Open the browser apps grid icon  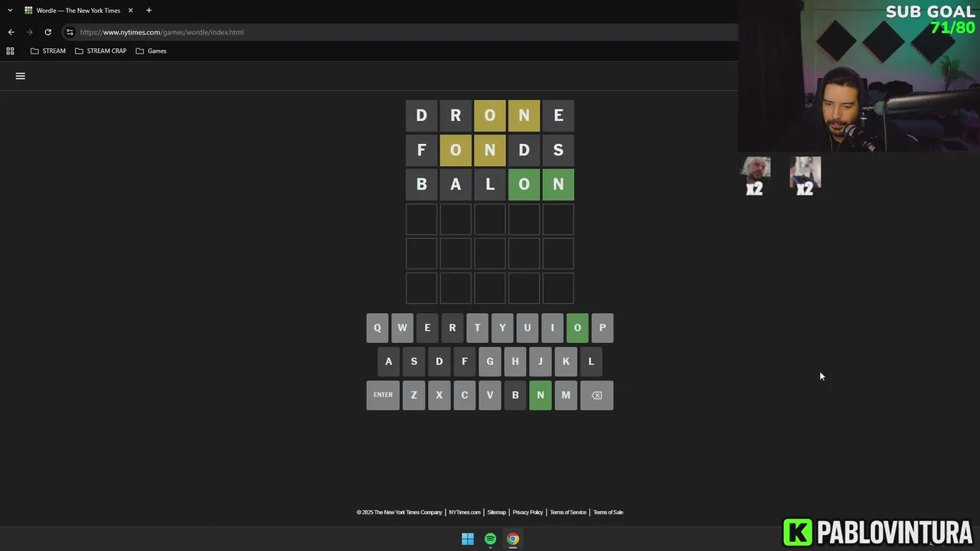[10, 51]
